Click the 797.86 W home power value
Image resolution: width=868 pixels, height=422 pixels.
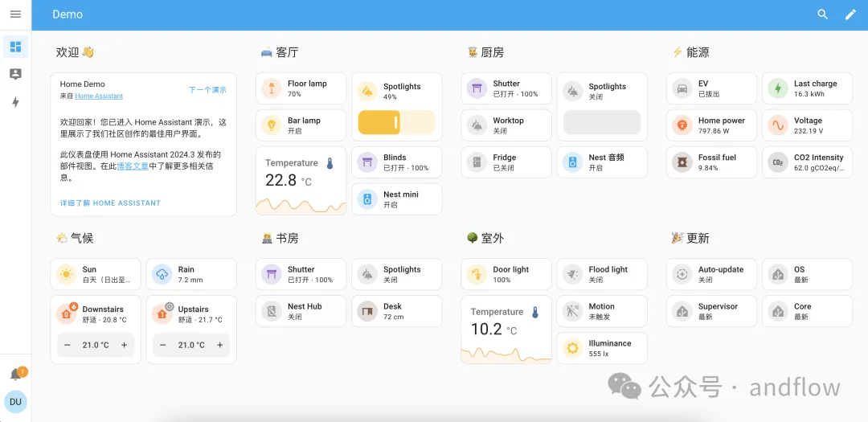pyautogui.click(x=714, y=131)
